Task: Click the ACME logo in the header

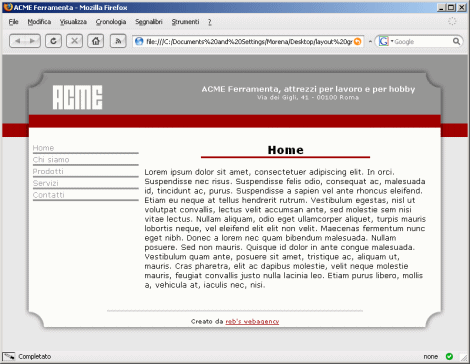Action: coord(77,97)
